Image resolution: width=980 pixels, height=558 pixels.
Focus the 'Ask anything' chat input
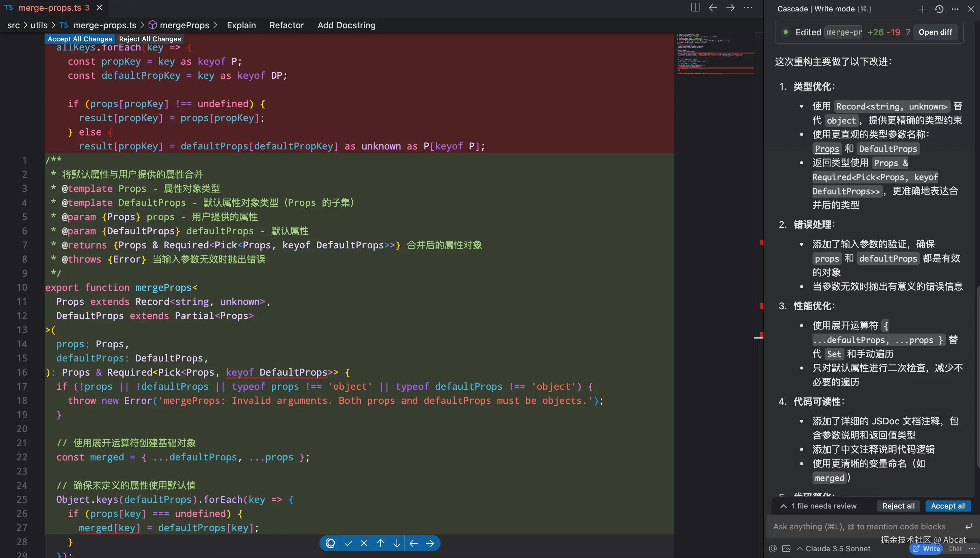point(859,527)
